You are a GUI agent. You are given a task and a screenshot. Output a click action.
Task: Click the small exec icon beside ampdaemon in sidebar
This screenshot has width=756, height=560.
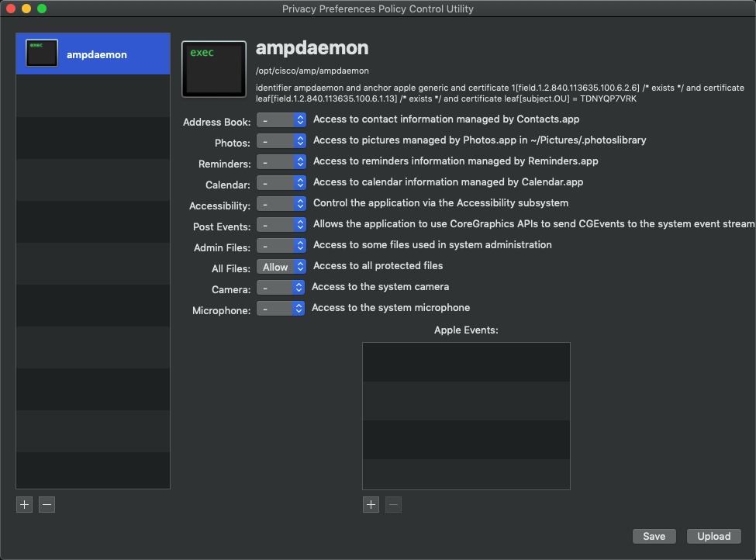tap(41, 53)
